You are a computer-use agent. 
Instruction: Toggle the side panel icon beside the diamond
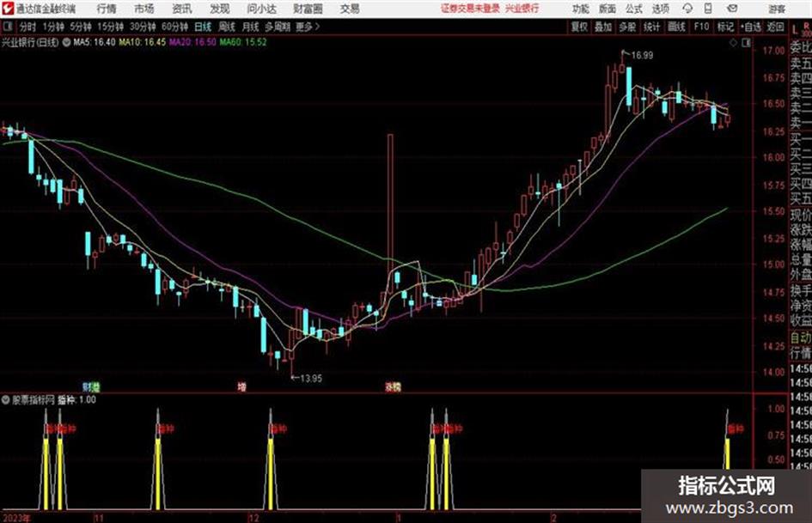click(746, 43)
